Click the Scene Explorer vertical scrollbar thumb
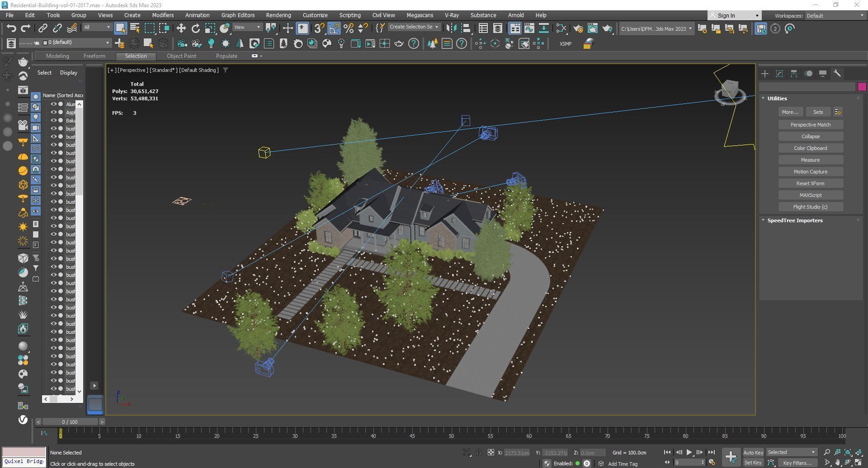868x468 pixels. [80, 151]
